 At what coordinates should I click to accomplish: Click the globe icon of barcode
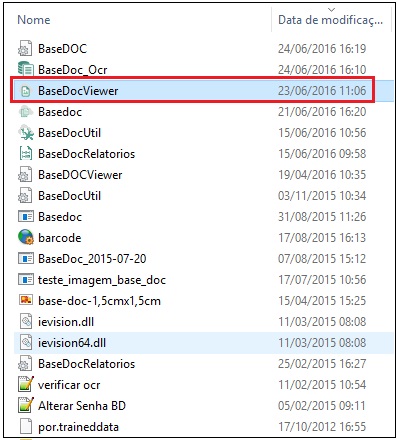coord(26,237)
